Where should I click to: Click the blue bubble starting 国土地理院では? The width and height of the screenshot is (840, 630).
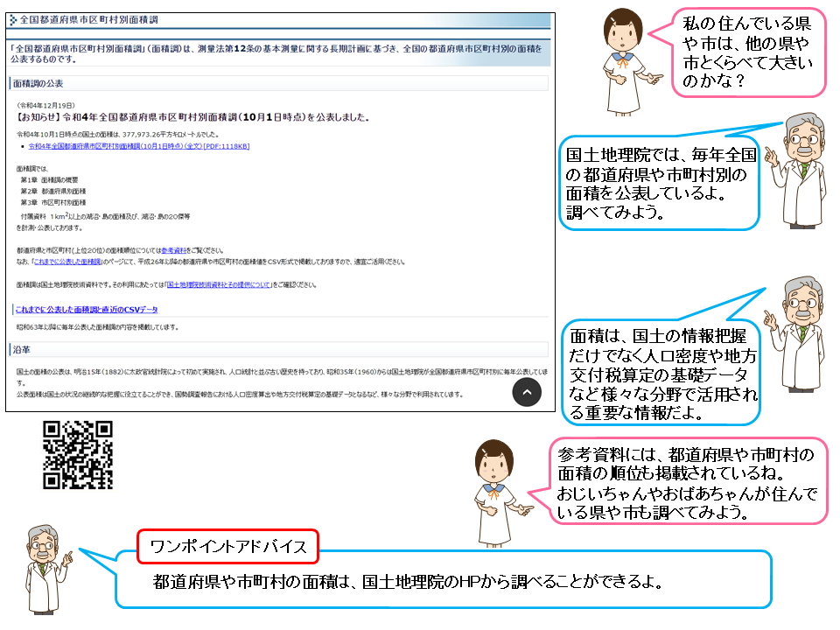click(660, 184)
